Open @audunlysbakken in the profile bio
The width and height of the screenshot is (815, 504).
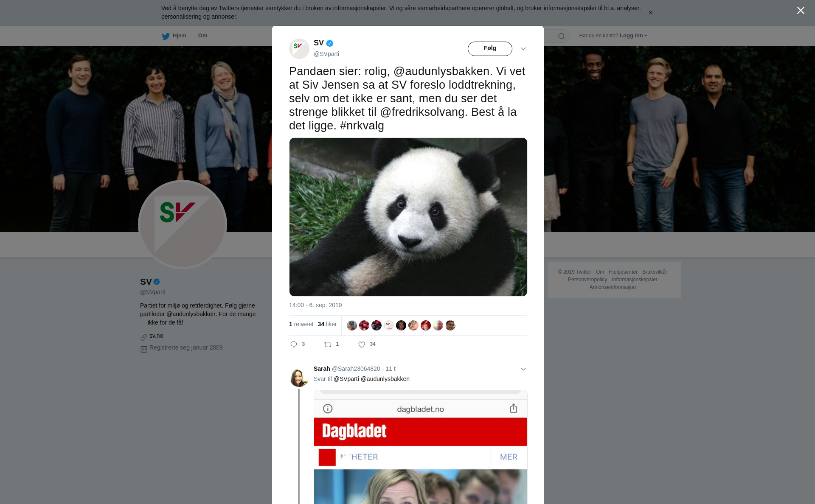coord(191,314)
